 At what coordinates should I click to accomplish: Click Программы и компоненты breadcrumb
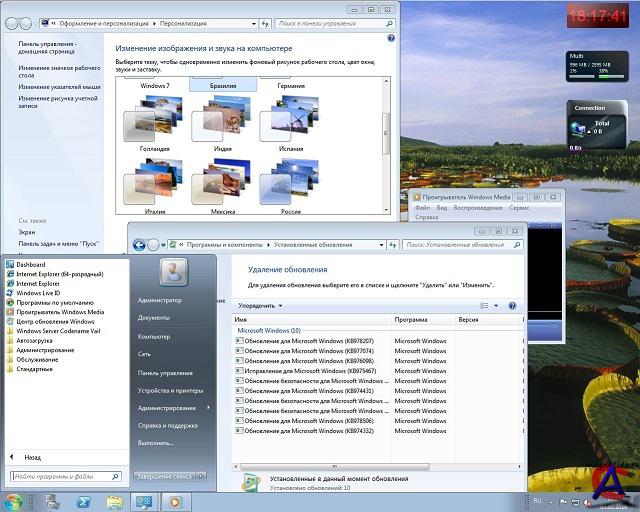pyautogui.click(x=224, y=245)
